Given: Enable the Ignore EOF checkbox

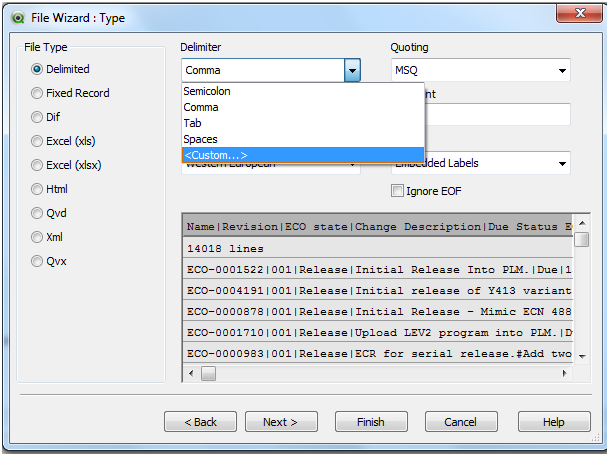Looking at the screenshot, I should pyautogui.click(x=398, y=190).
